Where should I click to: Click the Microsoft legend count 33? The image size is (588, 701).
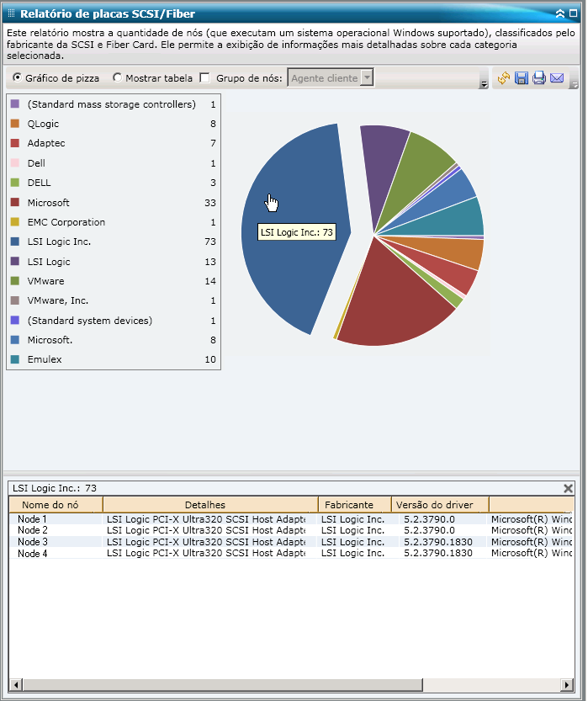210,203
